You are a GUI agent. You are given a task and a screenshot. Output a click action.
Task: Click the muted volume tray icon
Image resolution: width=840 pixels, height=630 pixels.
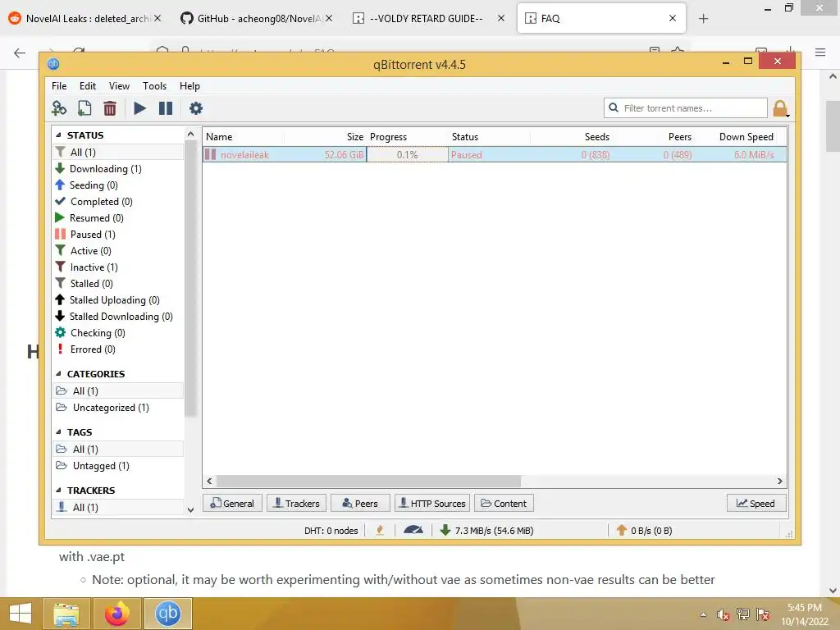pyautogui.click(x=724, y=614)
